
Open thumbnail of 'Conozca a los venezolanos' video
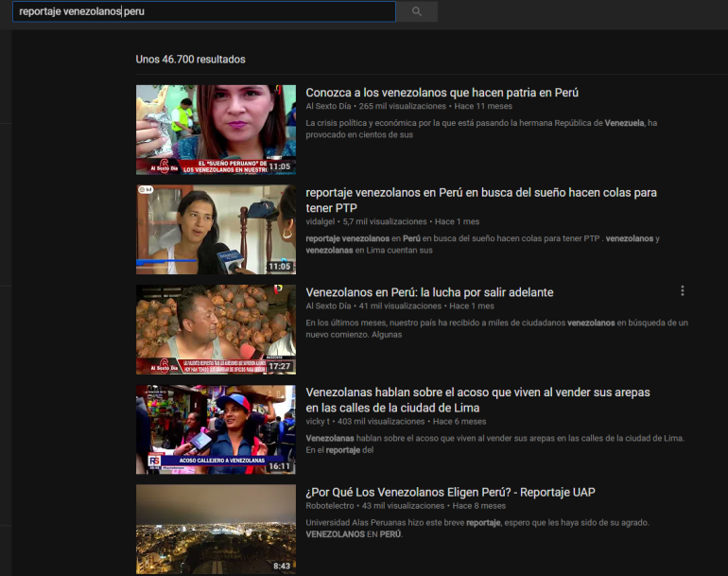coord(216,130)
